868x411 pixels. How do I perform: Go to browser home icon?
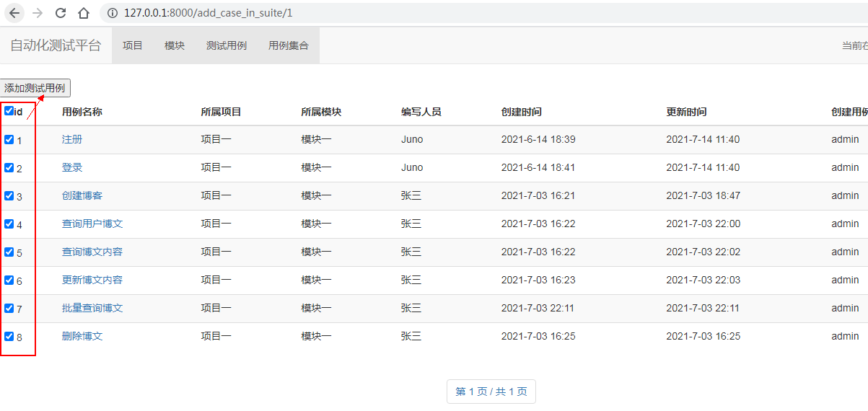[x=84, y=13]
